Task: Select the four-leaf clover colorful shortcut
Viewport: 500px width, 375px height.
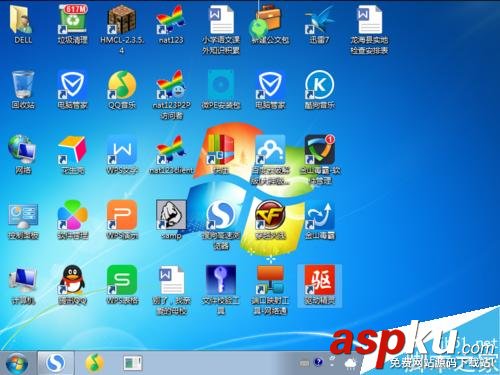Action: click(72, 215)
